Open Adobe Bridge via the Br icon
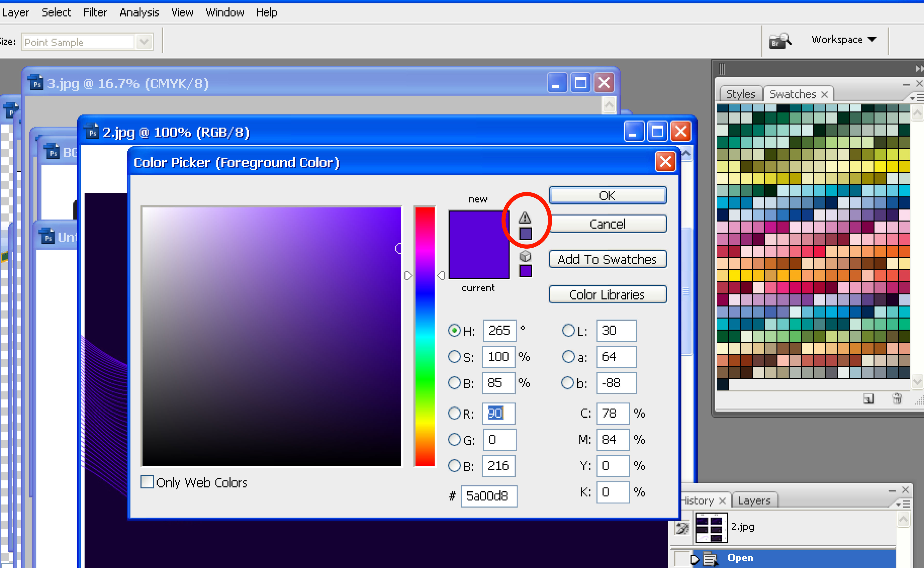This screenshot has width=924, height=568. [780, 41]
